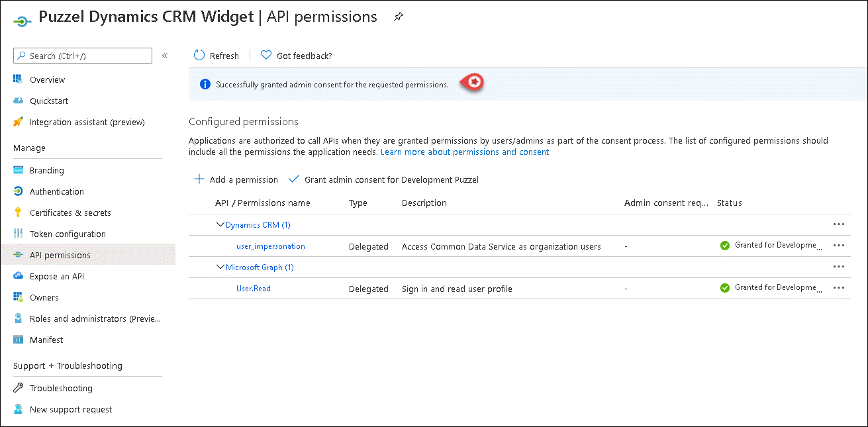Open the Manifest menu item

tap(46, 340)
